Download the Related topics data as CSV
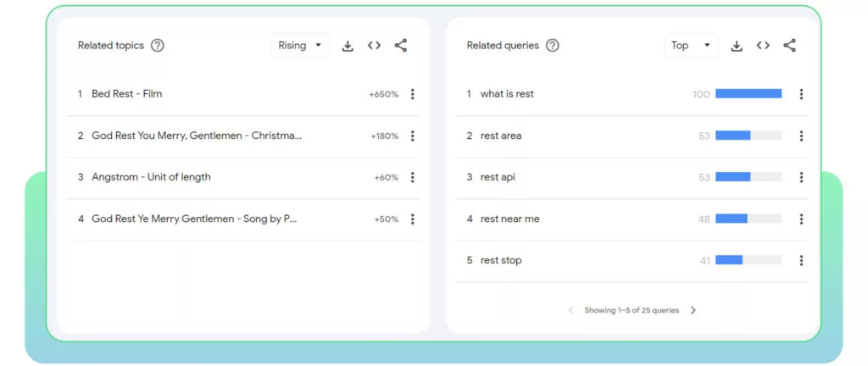Viewport: 868px width, 366px height. (x=347, y=46)
